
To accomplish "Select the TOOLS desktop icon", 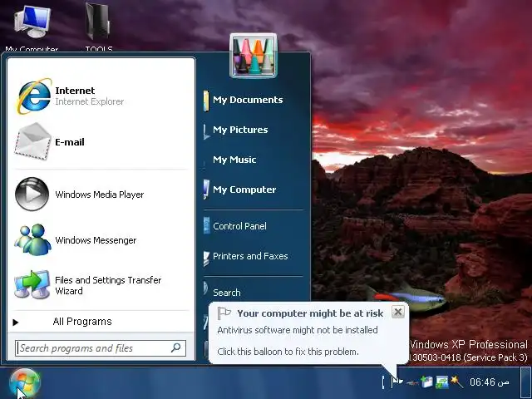I will (x=99, y=27).
